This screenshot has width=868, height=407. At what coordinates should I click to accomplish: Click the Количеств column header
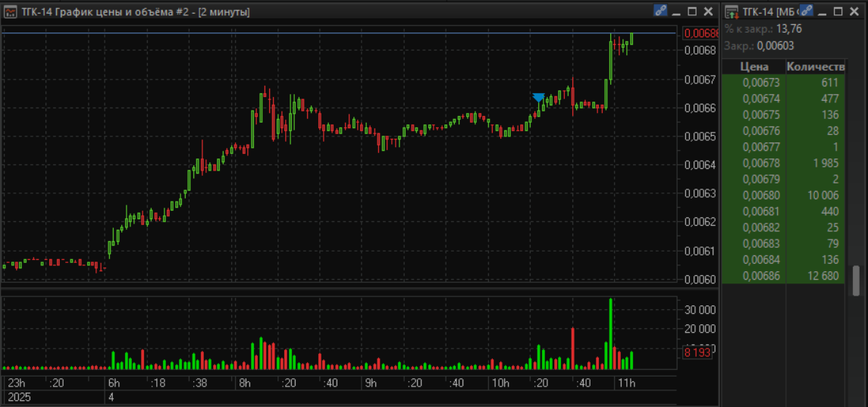point(816,67)
